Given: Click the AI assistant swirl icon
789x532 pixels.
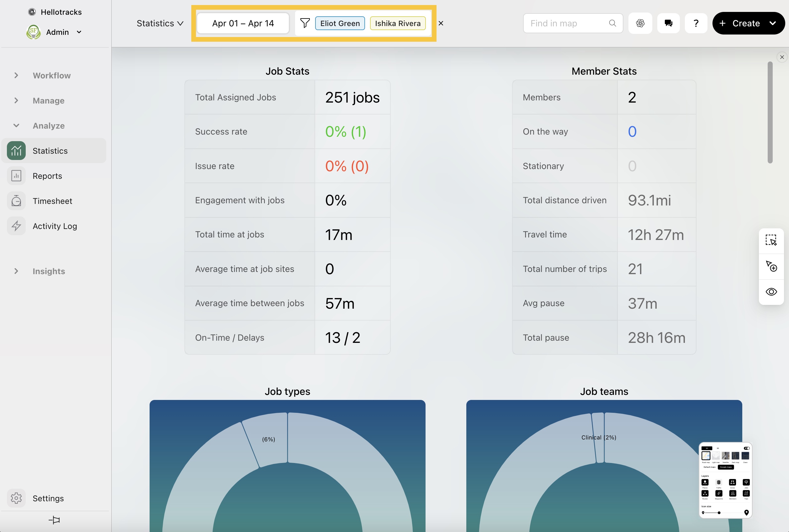Looking at the screenshot, I should pos(640,23).
